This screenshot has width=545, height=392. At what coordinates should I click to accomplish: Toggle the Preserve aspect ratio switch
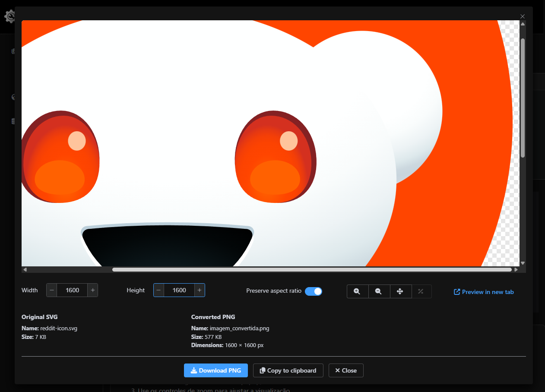[314, 291]
